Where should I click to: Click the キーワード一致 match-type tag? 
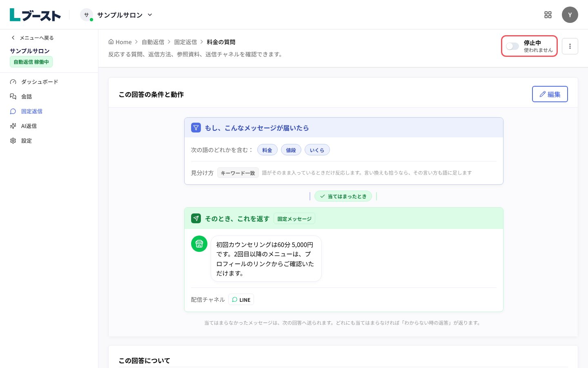(x=238, y=173)
